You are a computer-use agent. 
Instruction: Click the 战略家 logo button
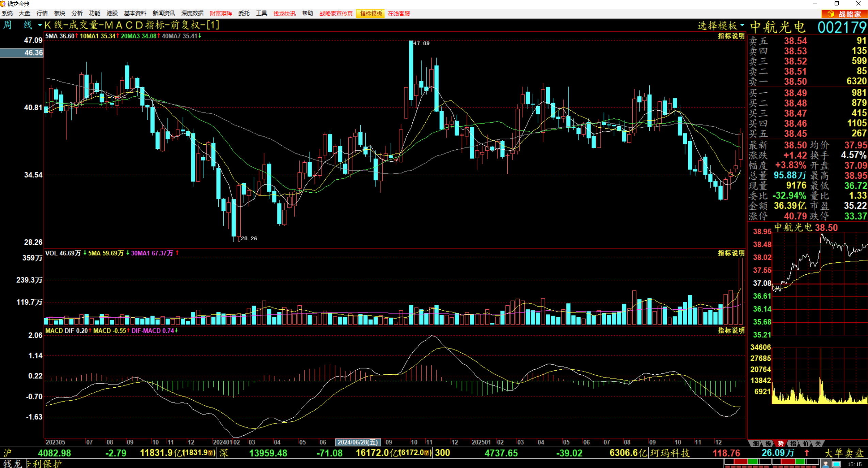844,14
